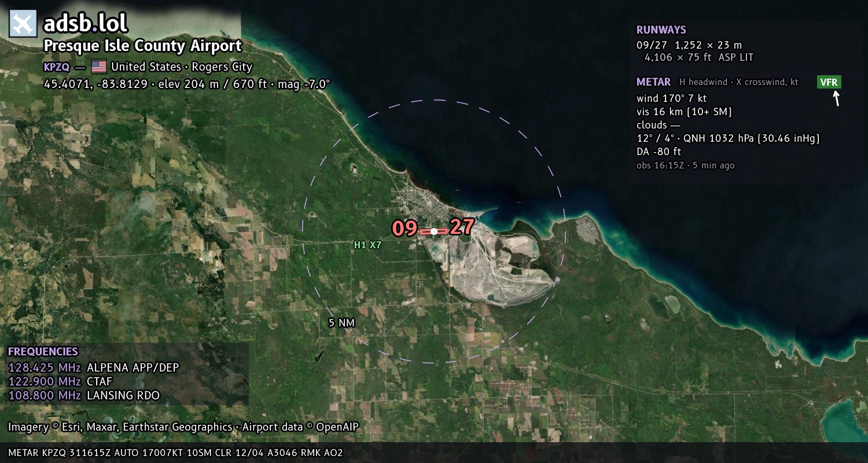Click the obs 16:15Z observation time

click(x=685, y=166)
